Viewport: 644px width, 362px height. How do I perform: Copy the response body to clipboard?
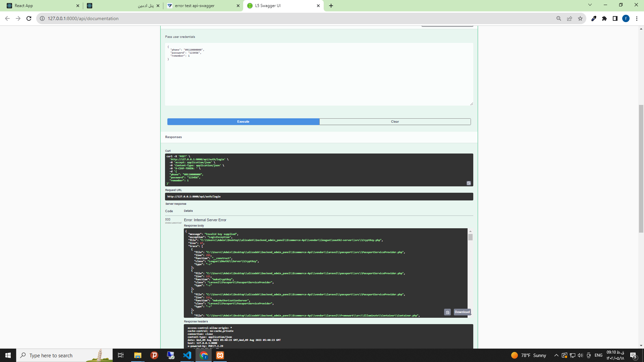[447, 312]
